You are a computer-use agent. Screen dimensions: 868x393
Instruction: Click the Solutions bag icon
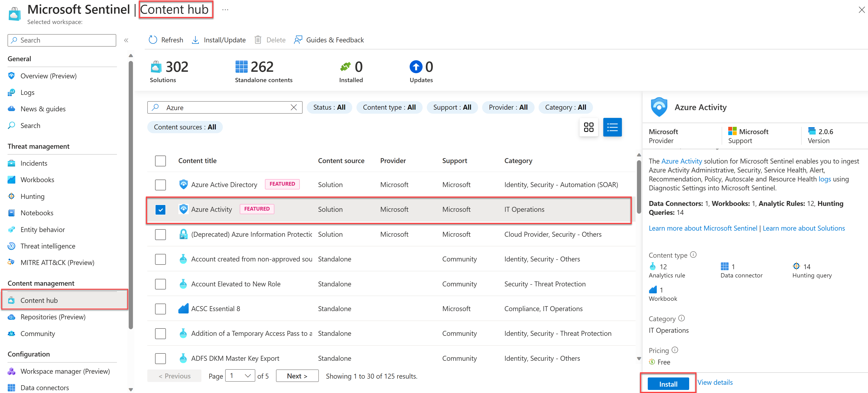point(156,67)
